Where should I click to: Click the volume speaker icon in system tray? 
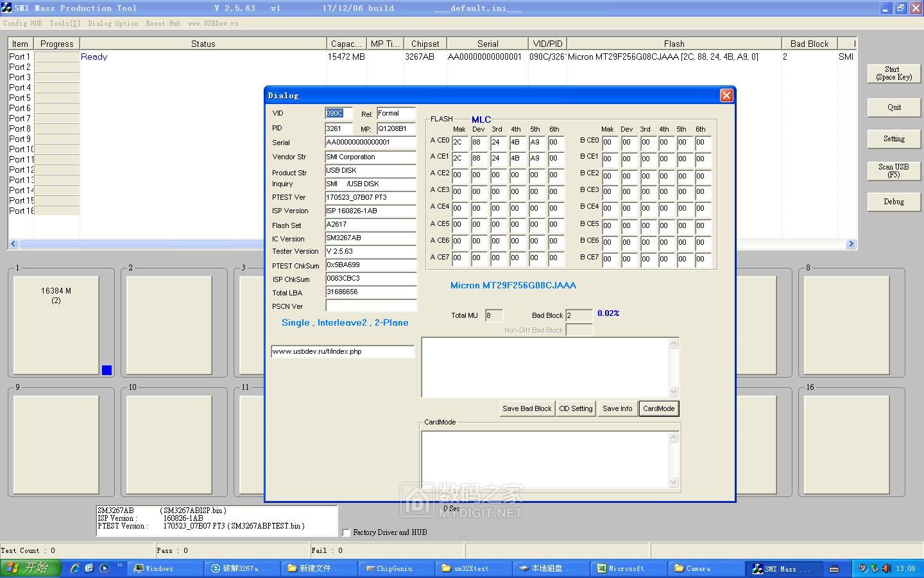pyautogui.click(x=886, y=568)
